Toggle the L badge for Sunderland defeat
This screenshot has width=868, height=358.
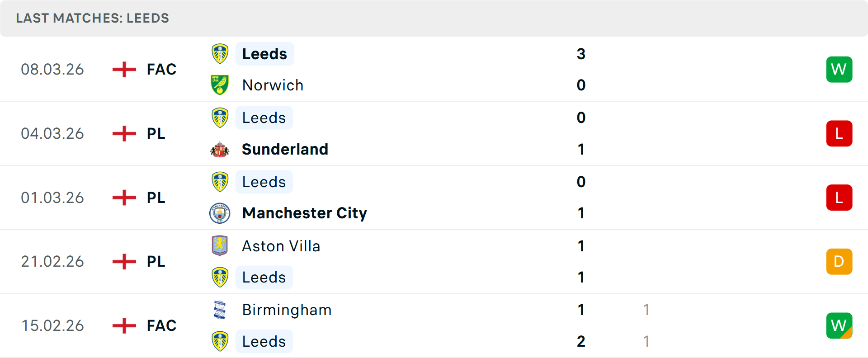839,133
